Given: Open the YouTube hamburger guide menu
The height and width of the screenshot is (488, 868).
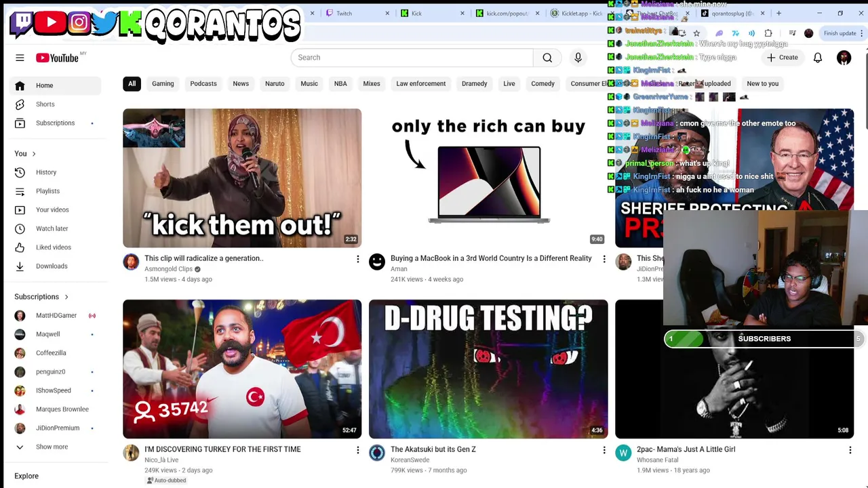Looking at the screenshot, I should [20, 58].
